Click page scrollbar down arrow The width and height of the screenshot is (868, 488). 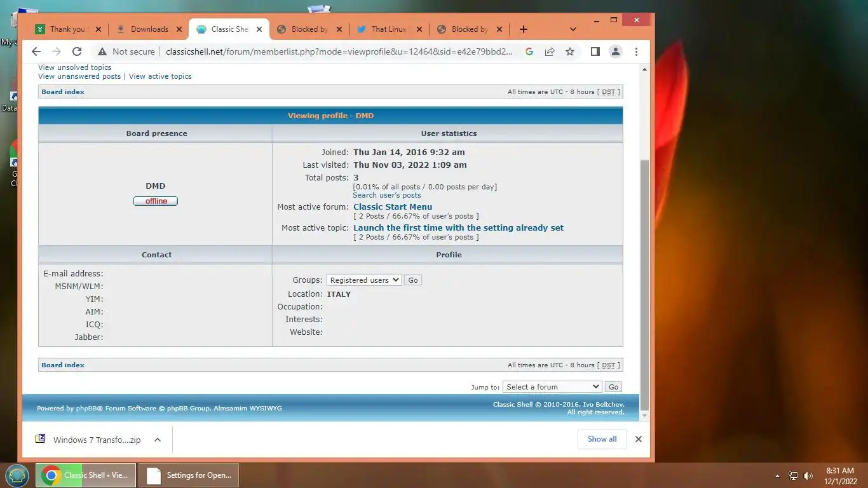point(644,416)
